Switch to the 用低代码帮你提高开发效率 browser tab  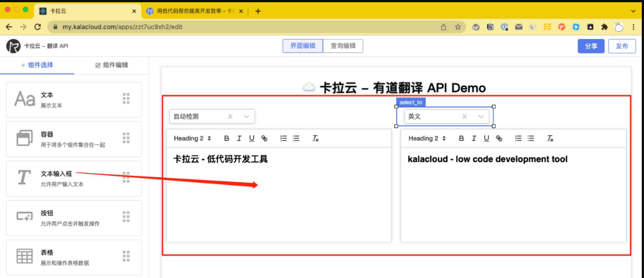pos(194,11)
